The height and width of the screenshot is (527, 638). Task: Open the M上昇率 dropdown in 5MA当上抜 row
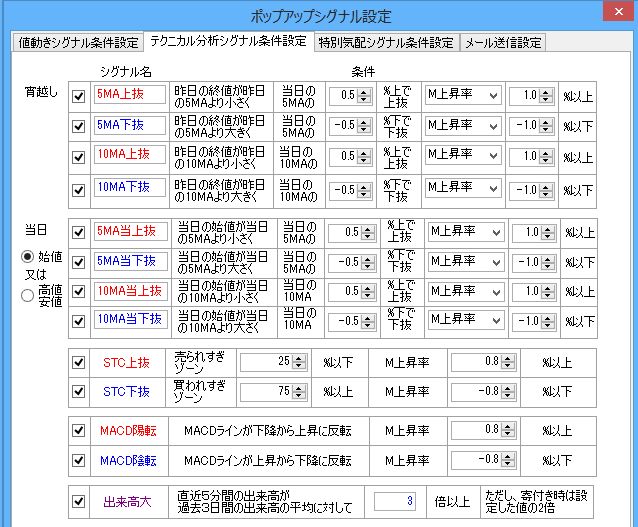point(463,231)
